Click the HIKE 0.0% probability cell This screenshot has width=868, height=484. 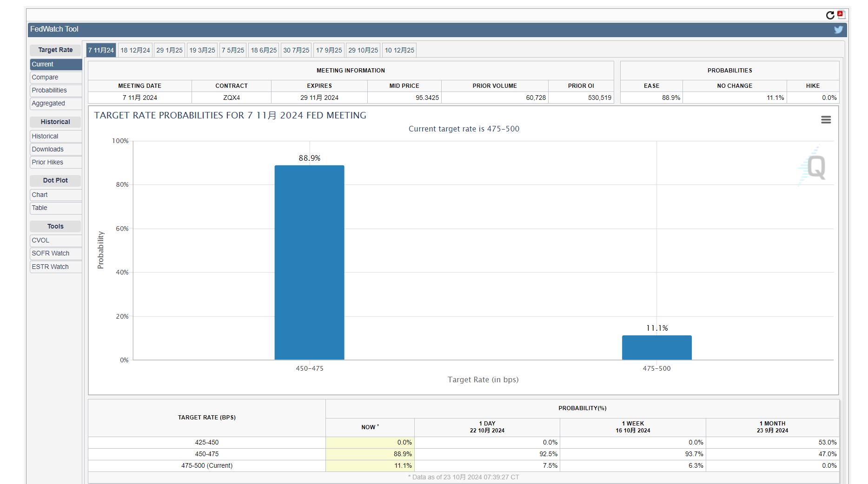point(813,98)
